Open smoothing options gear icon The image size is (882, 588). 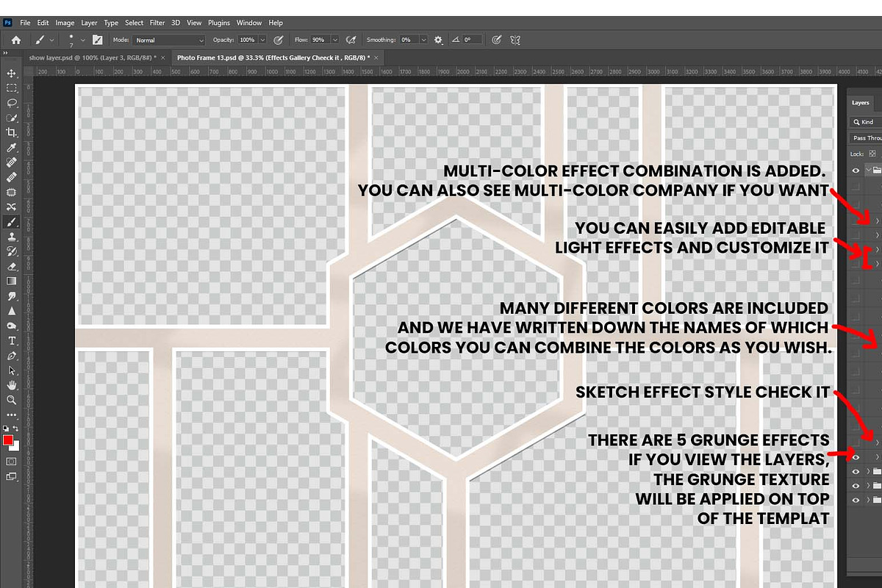438,40
